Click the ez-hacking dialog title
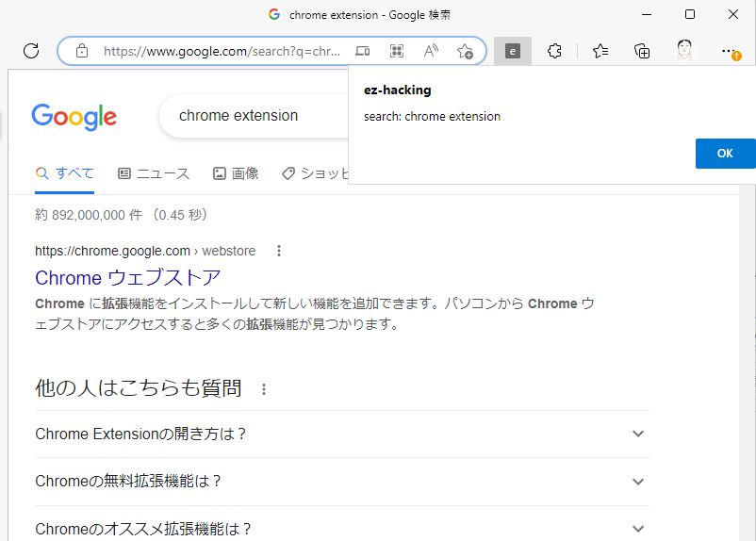This screenshot has height=541, width=756. [x=397, y=90]
